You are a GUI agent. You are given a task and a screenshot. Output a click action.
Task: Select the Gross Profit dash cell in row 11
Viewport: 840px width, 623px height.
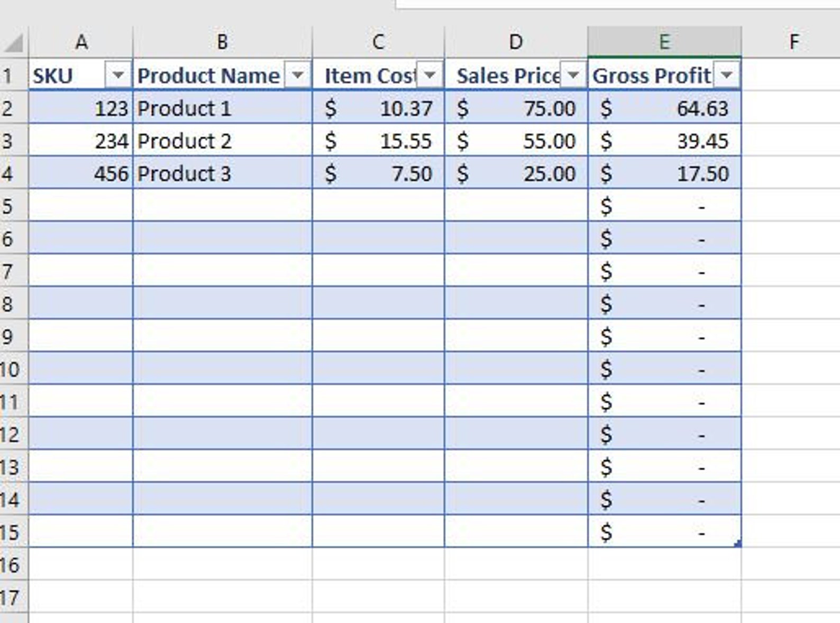point(664,402)
